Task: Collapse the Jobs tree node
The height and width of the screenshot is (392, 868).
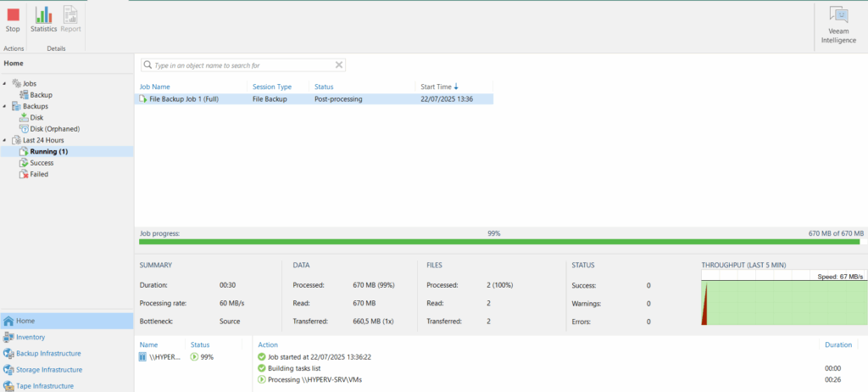Action: [6, 84]
